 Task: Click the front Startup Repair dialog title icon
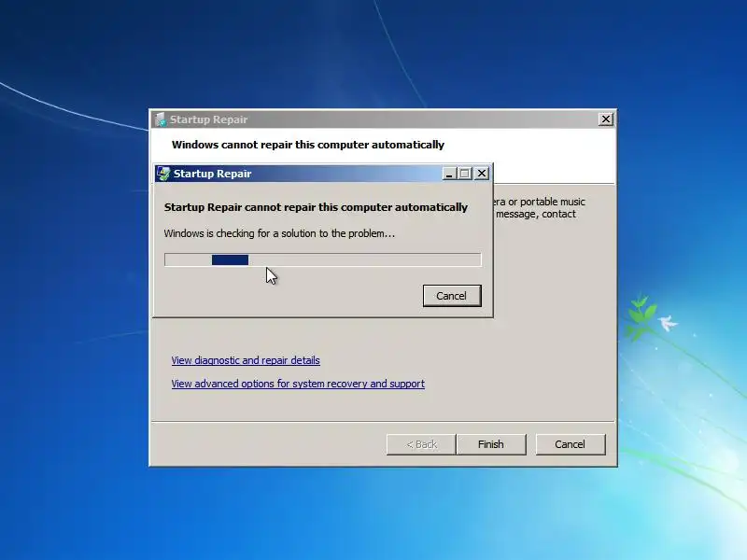coord(163,174)
